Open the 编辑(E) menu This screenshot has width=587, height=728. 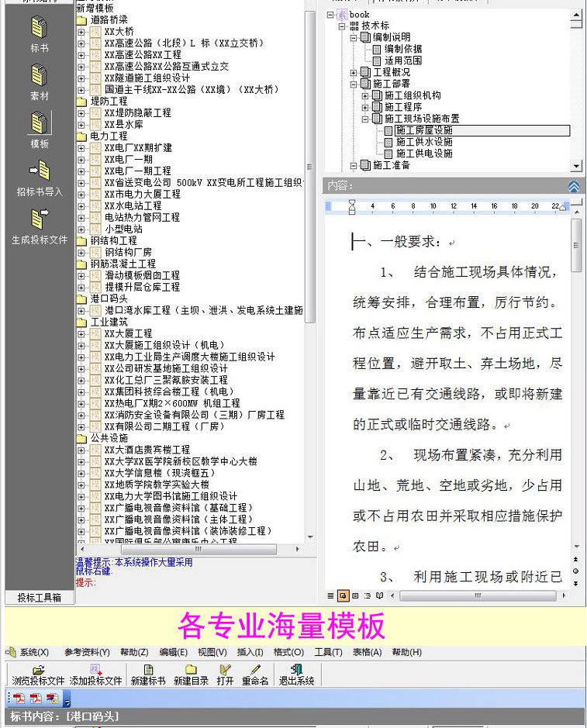click(x=173, y=652)
